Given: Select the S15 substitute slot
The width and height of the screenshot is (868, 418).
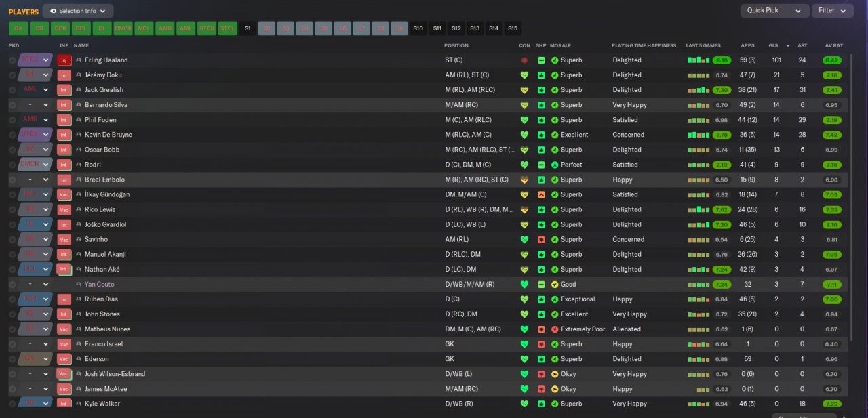Looking at the screenshot, I should coord(513,28).
